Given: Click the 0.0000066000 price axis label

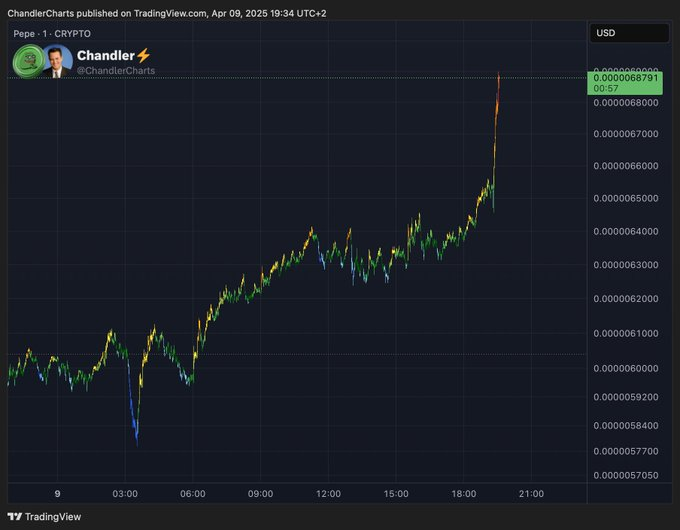Looking at the screenshot, I should click(625, 166).
